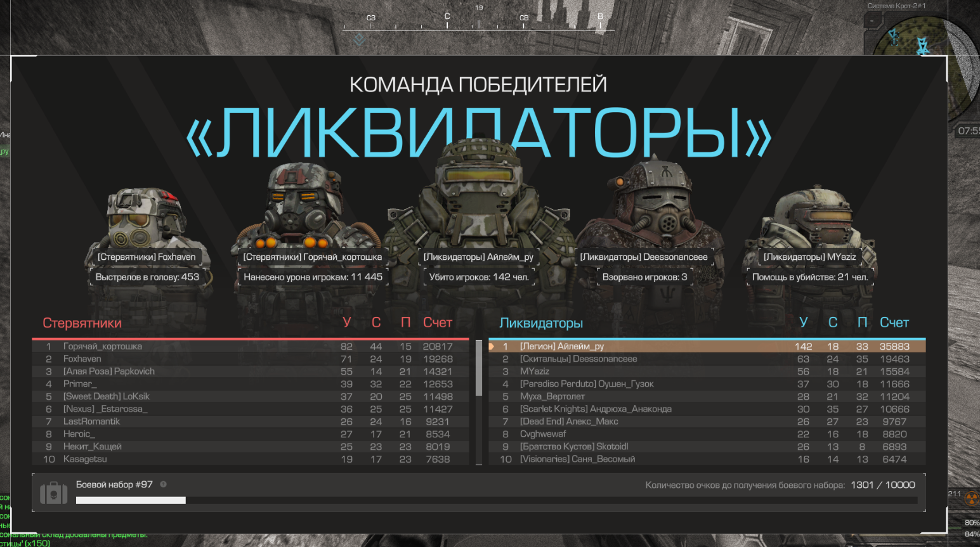Click the [Ликвидаторы] Deessonanceee name label
This screenshot has width=980, height=547.
pos(644,257)
